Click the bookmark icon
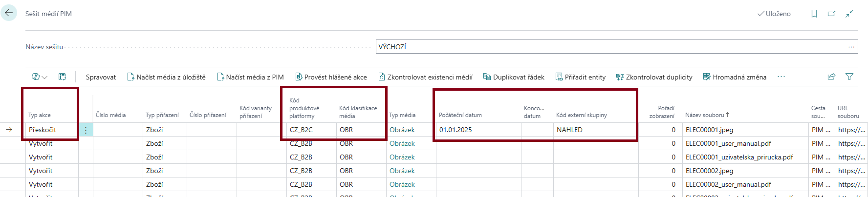 point(814,14)
